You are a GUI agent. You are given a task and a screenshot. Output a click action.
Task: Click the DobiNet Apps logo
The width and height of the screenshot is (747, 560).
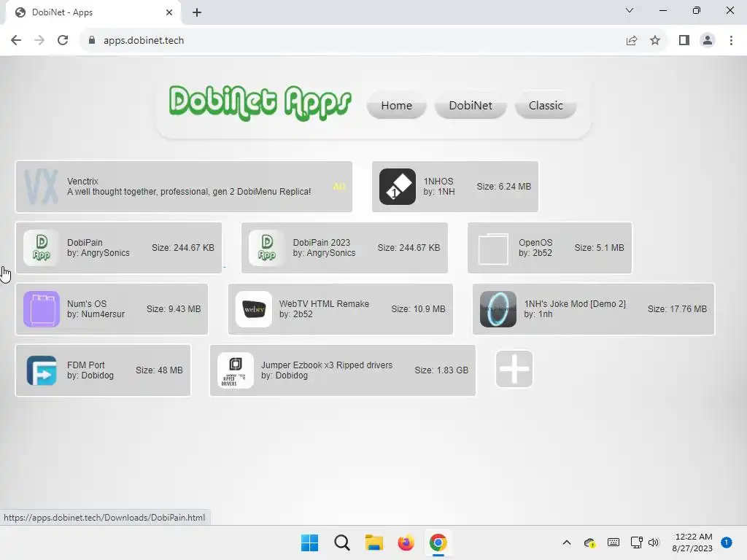pos(260,103)
